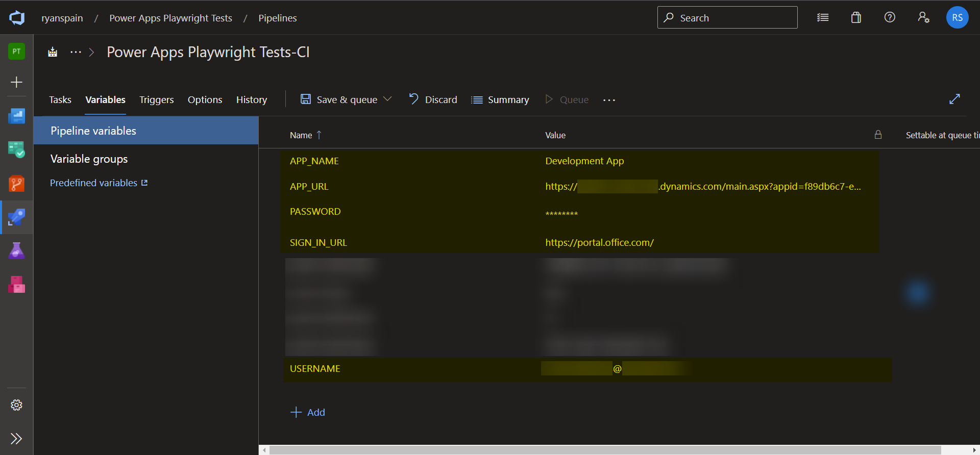Viewport: 980px width, 455px height.
Task: Open the RS account avatar
Action: [957, 17]
